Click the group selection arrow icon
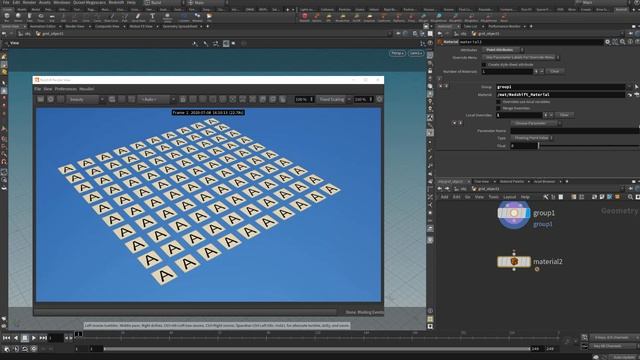 click(636, 87)
